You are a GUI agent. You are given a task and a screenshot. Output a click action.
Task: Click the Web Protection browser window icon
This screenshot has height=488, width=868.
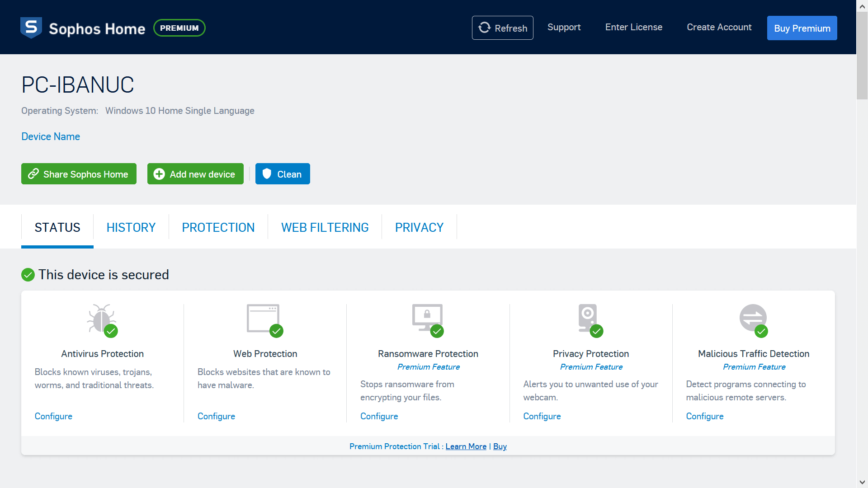(265, 320)
